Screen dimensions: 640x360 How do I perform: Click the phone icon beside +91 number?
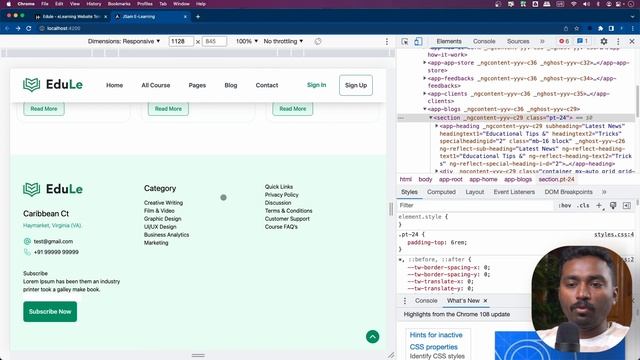(27, 252)
